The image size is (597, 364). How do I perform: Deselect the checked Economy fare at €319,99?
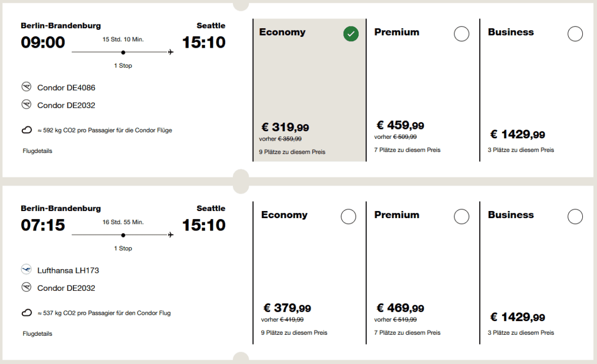coord(351,34)
